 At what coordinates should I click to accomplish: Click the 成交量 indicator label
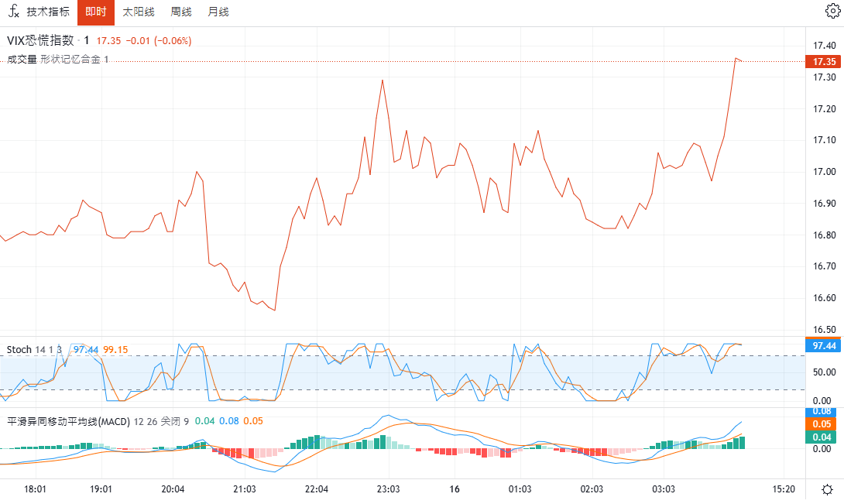point(22,60)
